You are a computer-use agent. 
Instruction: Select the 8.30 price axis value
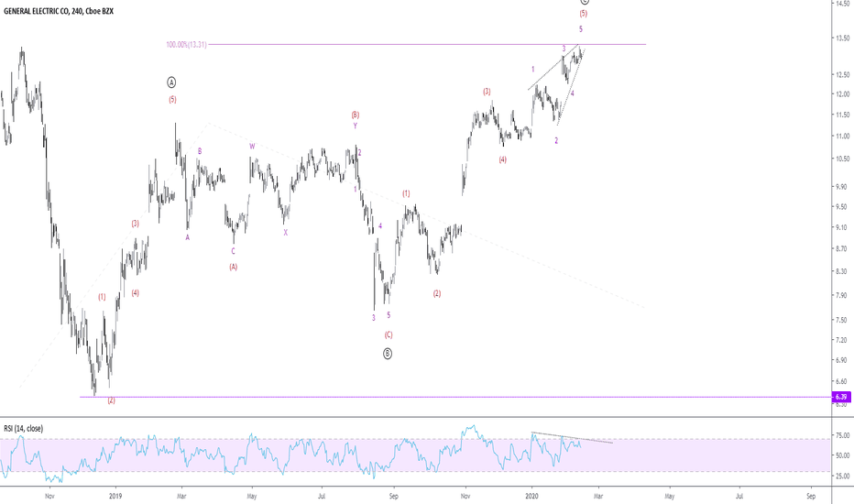tap(843, 271)
